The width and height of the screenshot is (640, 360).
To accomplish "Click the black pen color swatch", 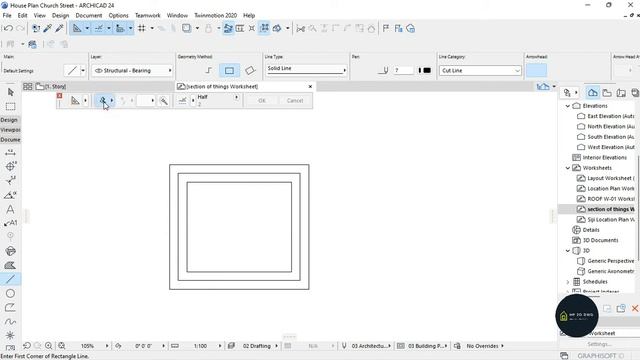I will pyautogui.click(x=427, y=71).
